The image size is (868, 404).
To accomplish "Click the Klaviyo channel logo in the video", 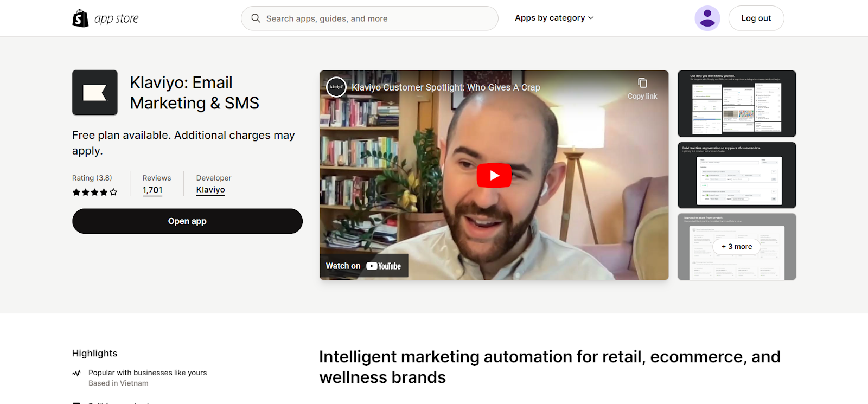I will (336, 87).
